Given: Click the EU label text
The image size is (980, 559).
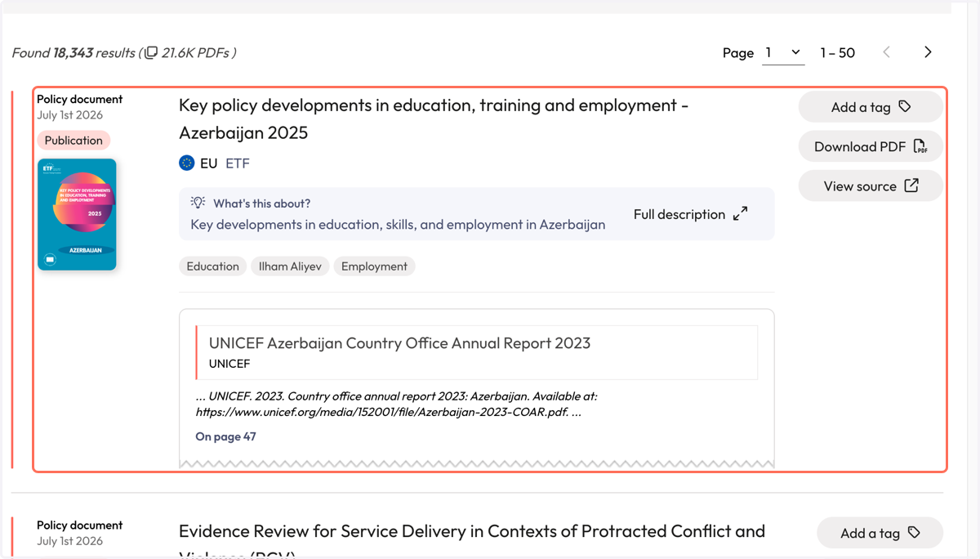Looking at the screenshot, I should coord(209,163).
